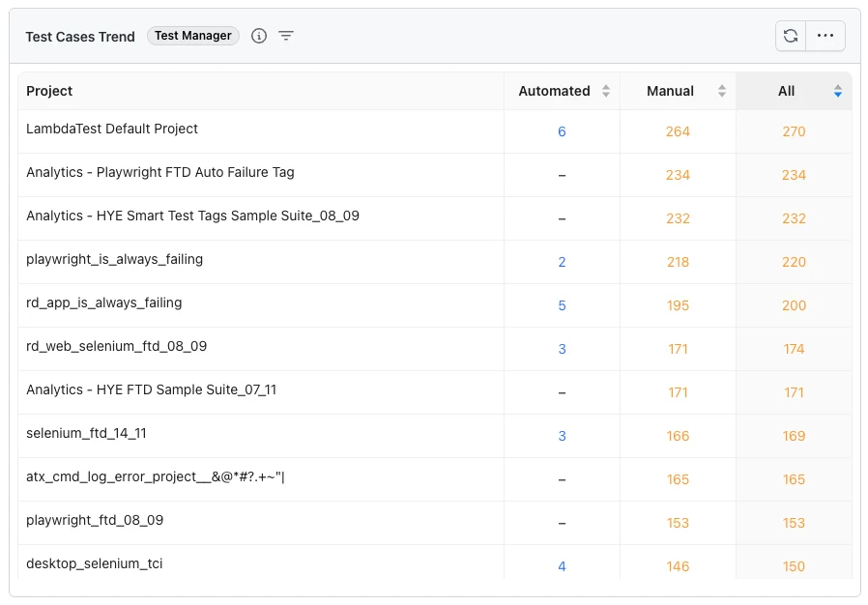Select rd_web_selenium_ftd_08_09 project name
Viewport: 868px width, 605px height.
click(x=116, y=346)
